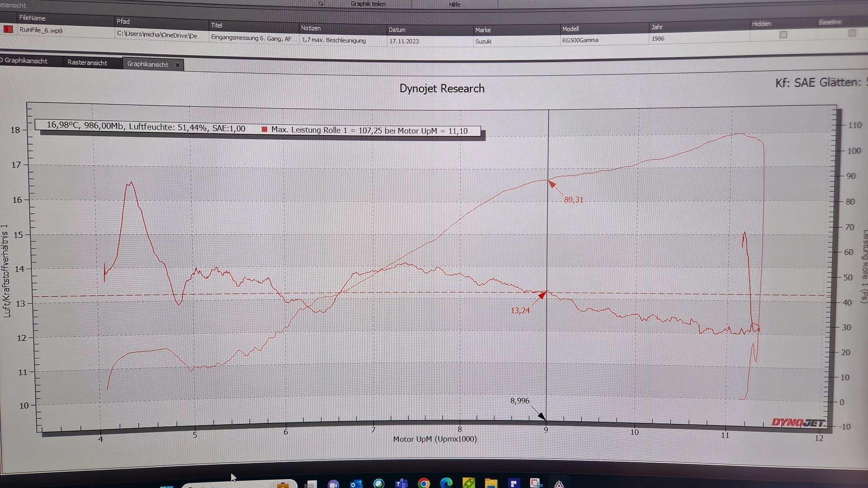The height and width of the screenshot is (488, 868).
Task: Click the red legend square for Max. Leistung
Action: click(x=264, y=129)
